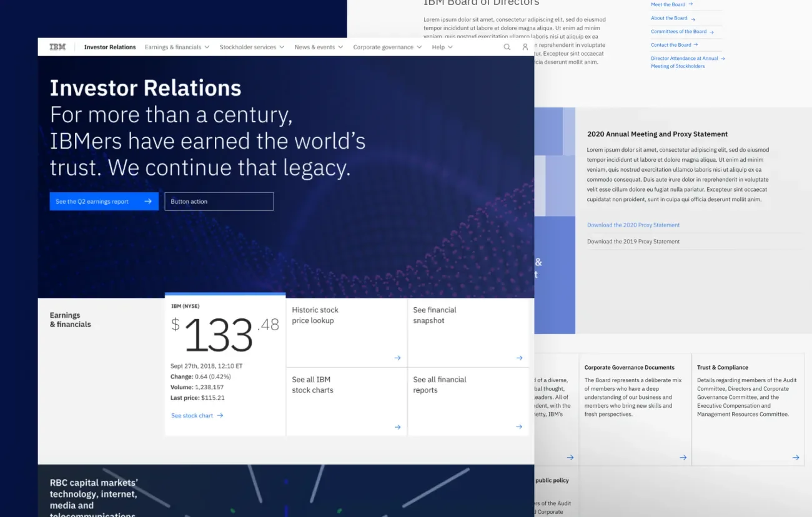
Task: Open the See financial snapshot card
Action: click(x=468, y=333)
